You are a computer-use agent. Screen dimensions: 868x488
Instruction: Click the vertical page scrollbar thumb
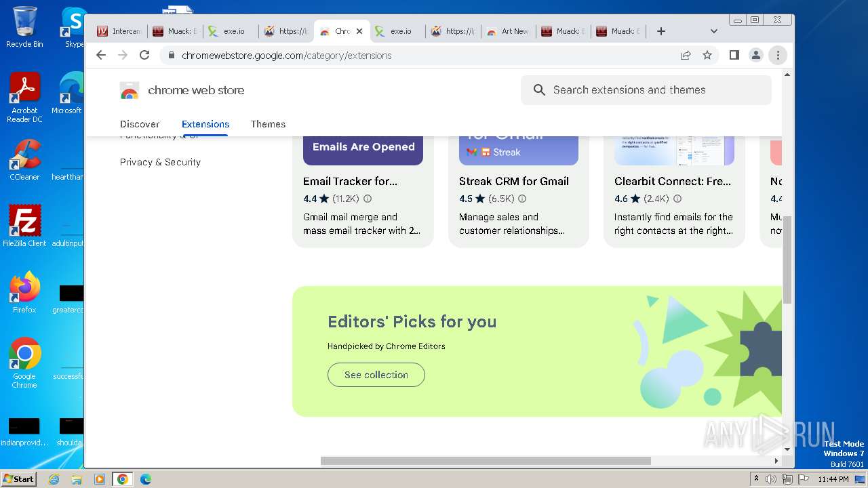[787, 260]
